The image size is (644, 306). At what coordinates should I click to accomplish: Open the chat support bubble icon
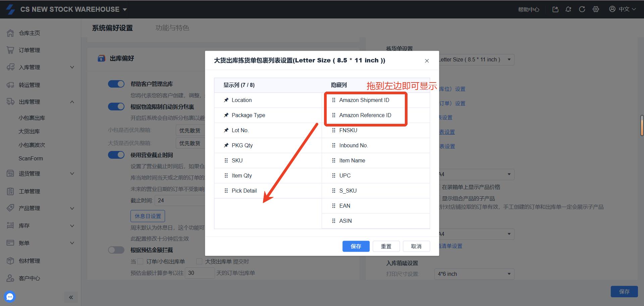[10, 297]
